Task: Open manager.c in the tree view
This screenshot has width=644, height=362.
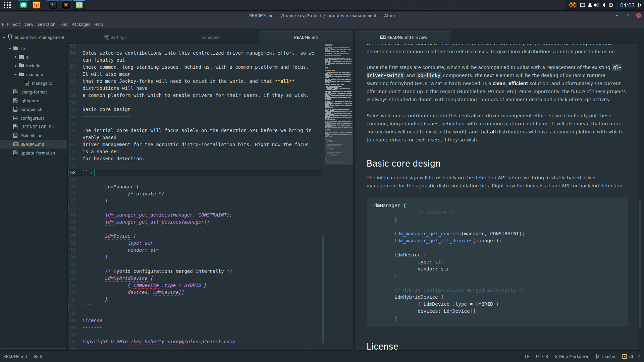Action: click(42, 83)
